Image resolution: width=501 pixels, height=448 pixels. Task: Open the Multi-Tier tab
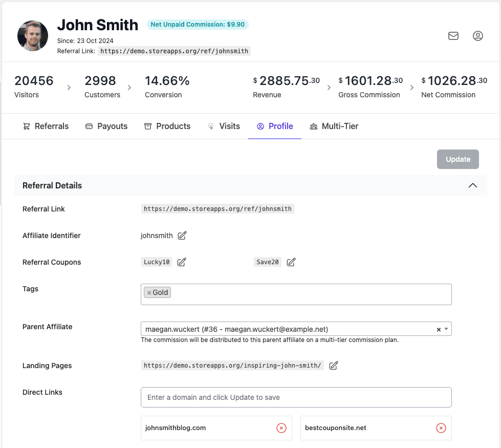[334, 126]
